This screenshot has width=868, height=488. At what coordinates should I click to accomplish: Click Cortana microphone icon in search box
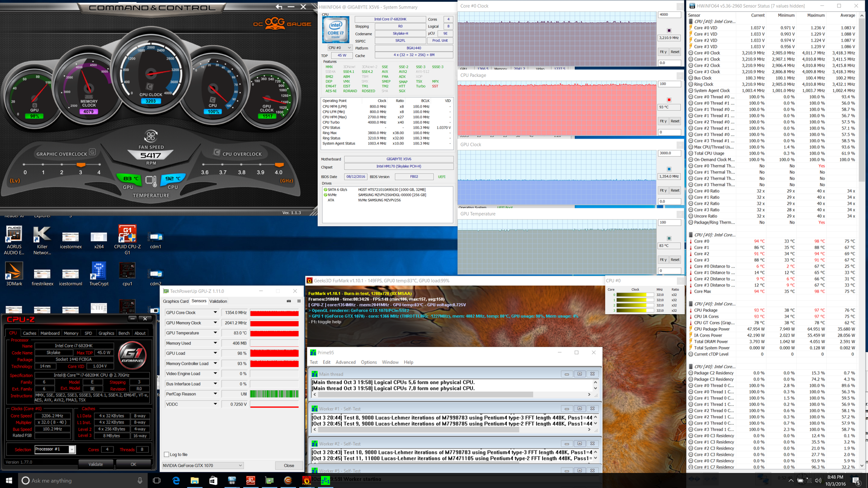(x=140, y=480)
